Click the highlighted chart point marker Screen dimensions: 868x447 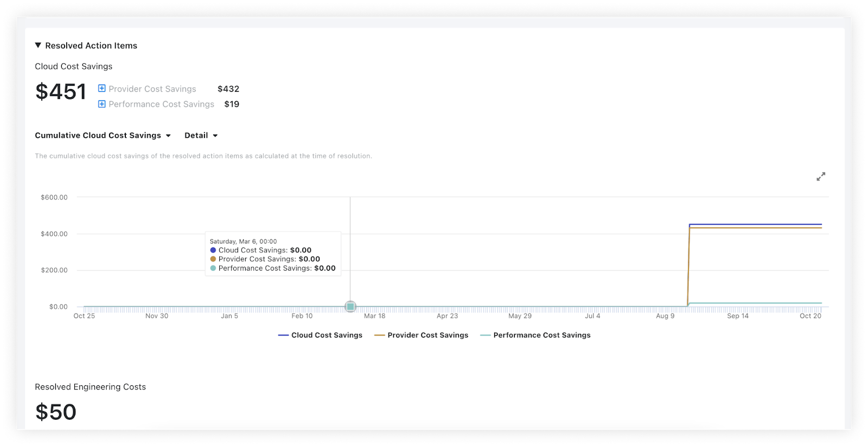tap(350, 306)
